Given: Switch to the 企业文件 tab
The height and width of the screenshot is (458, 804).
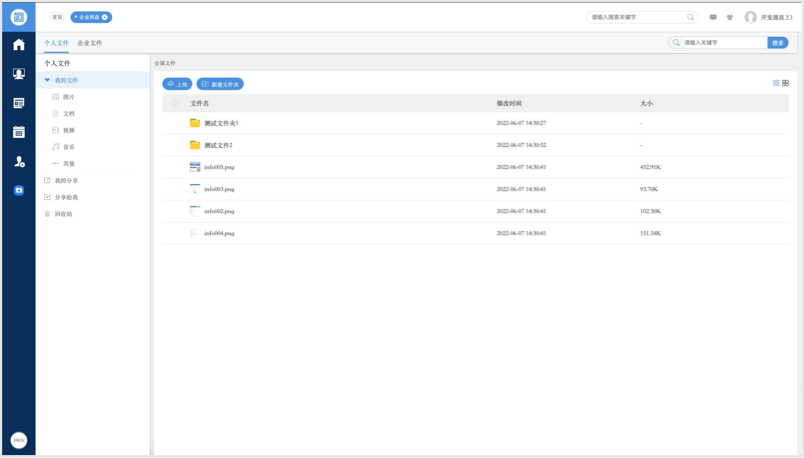Looking at the screenshot, I should (89, 43).
